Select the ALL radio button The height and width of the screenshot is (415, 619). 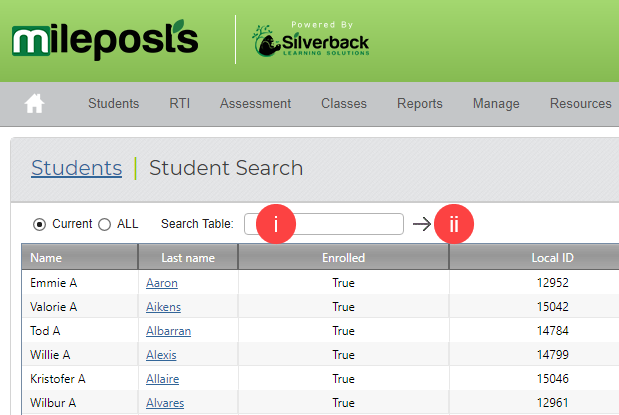pos(105,224)
